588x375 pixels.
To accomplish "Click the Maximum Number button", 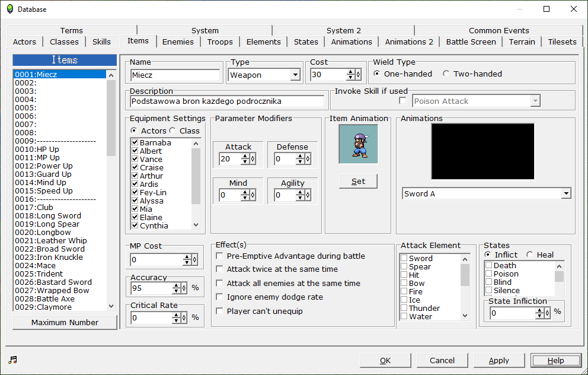I will [65, 322].
